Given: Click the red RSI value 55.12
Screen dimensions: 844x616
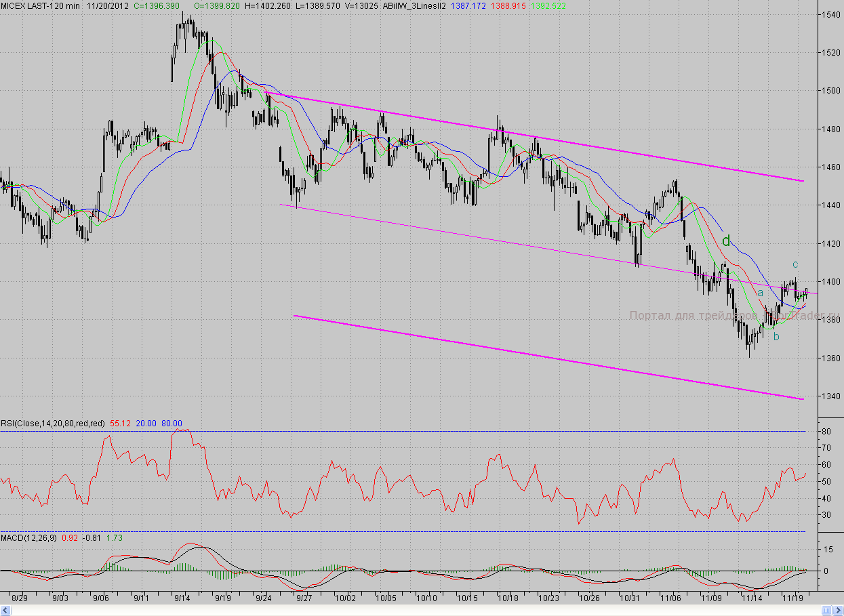Looking at the screenshot, I should pyautogui.click(x=120, y=424).
